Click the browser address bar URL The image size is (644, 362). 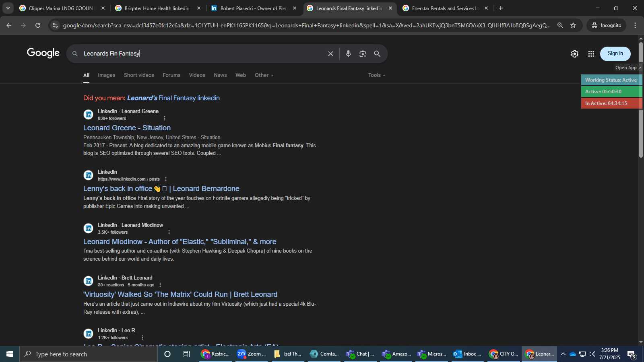(306, 25)
